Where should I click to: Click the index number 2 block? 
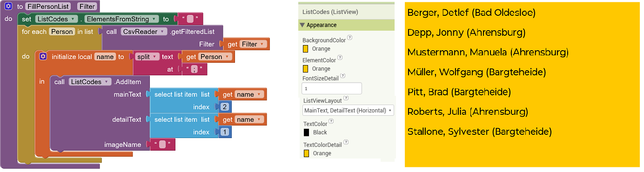point(224,107)
